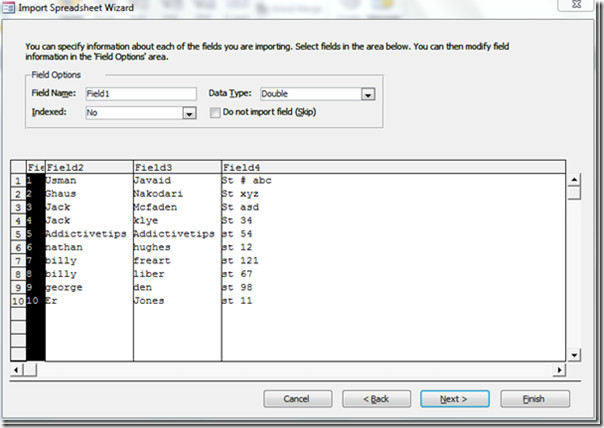The image size is (604, 428).
Task: Click the cell 'st 11'
Action: (394, 300)
